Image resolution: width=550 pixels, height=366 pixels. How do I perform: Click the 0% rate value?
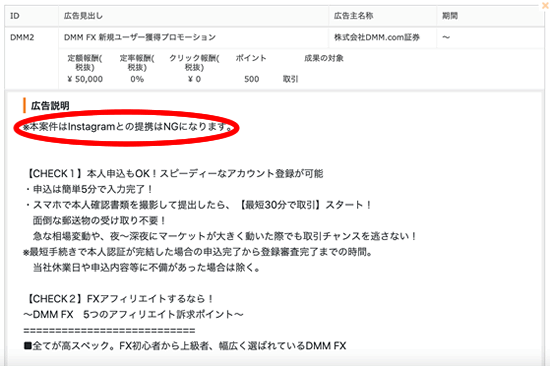(x=137, y=79)
